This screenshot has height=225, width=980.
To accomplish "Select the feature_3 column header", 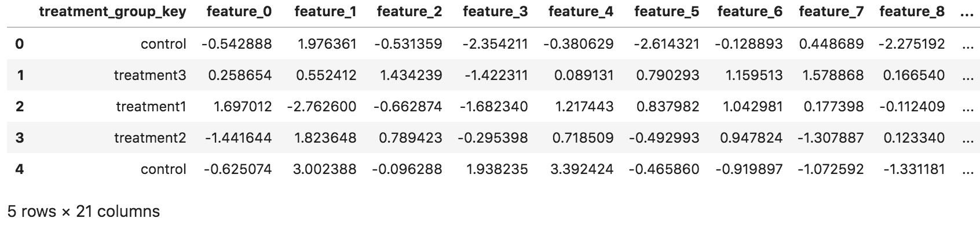I will click(x=495, y=12).
